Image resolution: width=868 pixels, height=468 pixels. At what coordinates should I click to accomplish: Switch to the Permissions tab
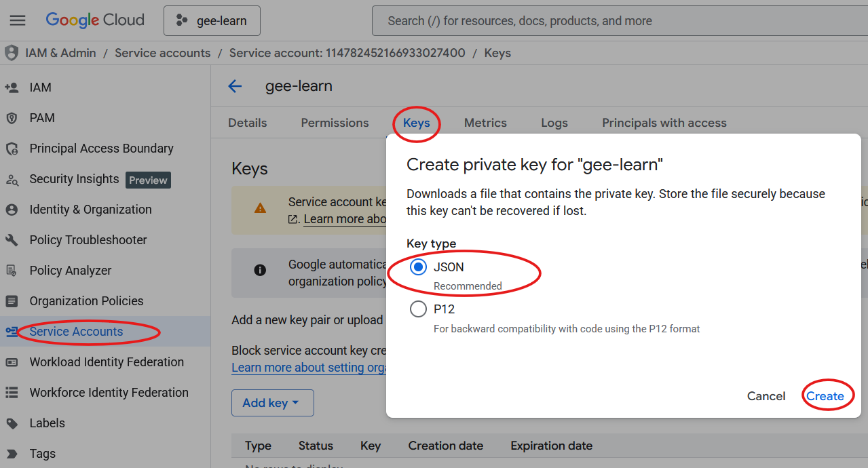pyautogui.click(x=334, y=123)
